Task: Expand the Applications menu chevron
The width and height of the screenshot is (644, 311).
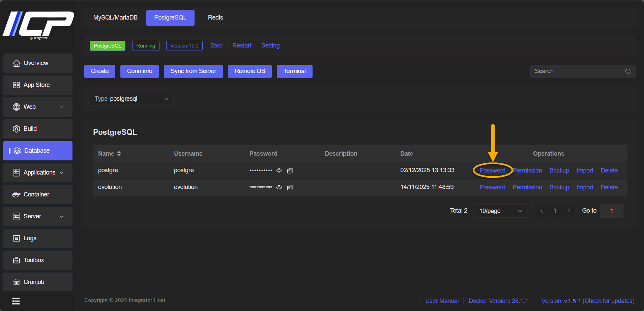Action: pyautogui.click(x=61, y=173)
